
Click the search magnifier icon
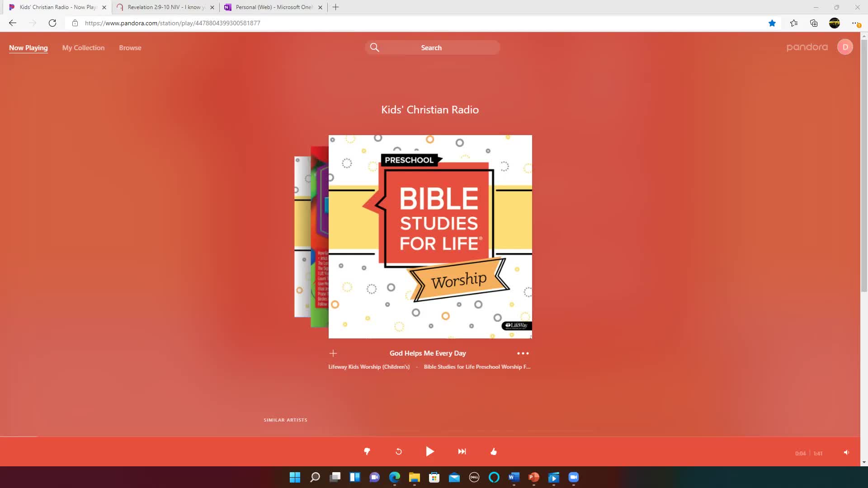[375, 47]
